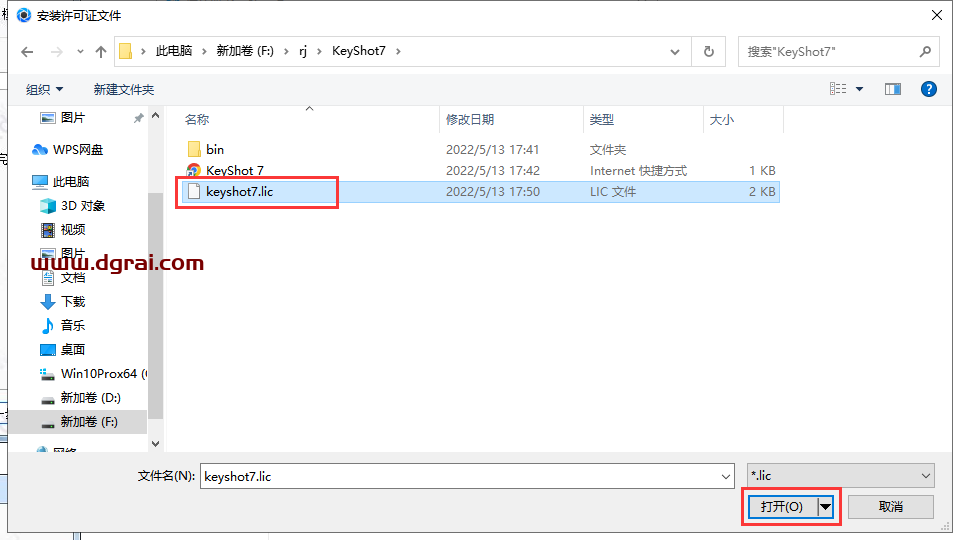Click the search magnifier icon
The width and height of the screenshot is (960, 540).
tap(925, 51)
